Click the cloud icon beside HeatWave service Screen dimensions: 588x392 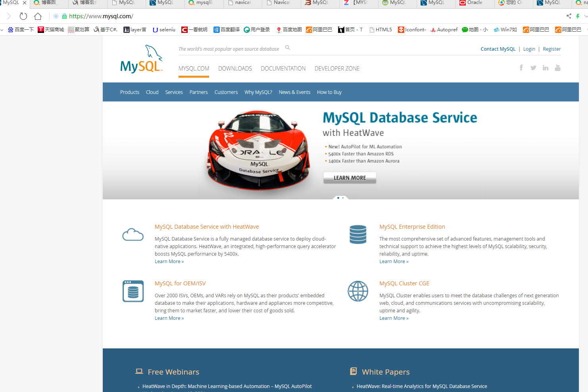(133, 235)
